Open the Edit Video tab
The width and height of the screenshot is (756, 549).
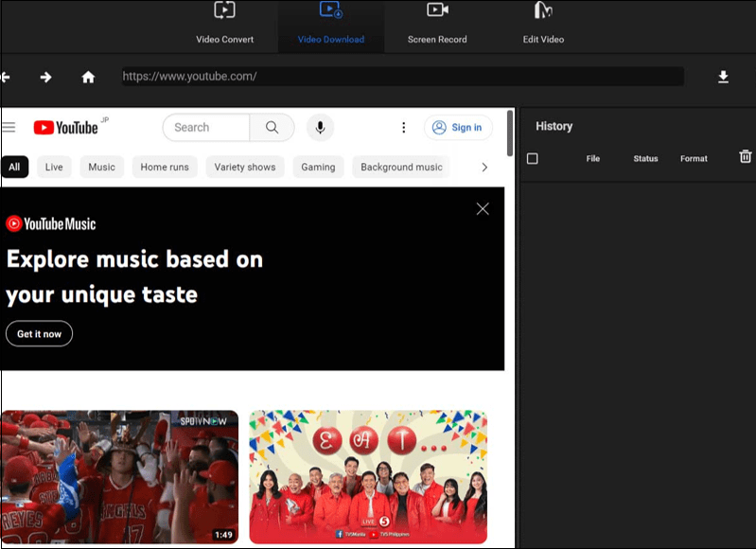click(x=543, y=24)
